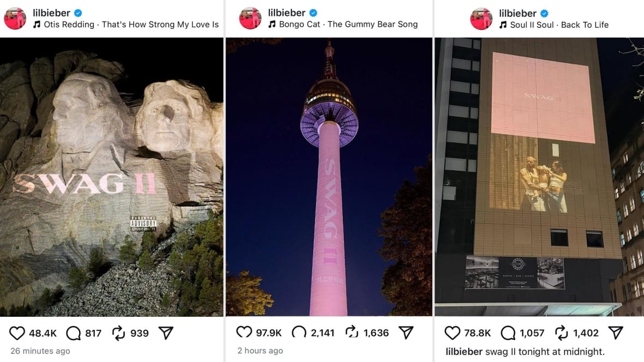Repost the pink tower SWAG II post
The height and width of the screenshot is (362, 644).
pos(352,332)
